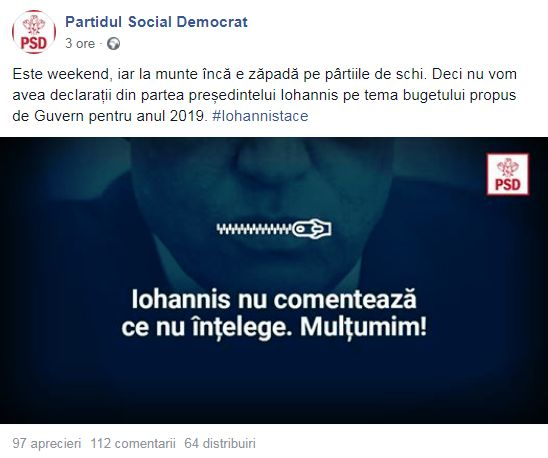Click the "Iohannis nu comentează" caption text
Viewport: 548px width, 458px height.
point(274,299)
